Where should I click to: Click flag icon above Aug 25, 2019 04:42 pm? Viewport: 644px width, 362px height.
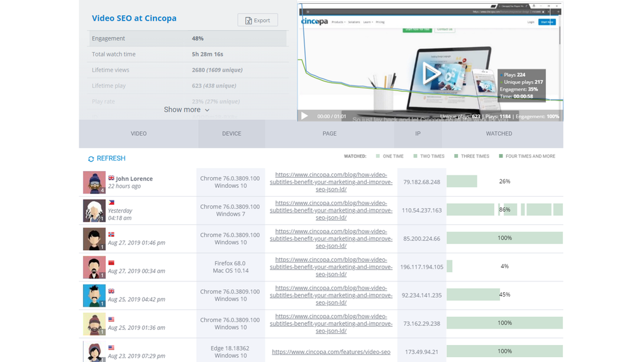point(111,291)
